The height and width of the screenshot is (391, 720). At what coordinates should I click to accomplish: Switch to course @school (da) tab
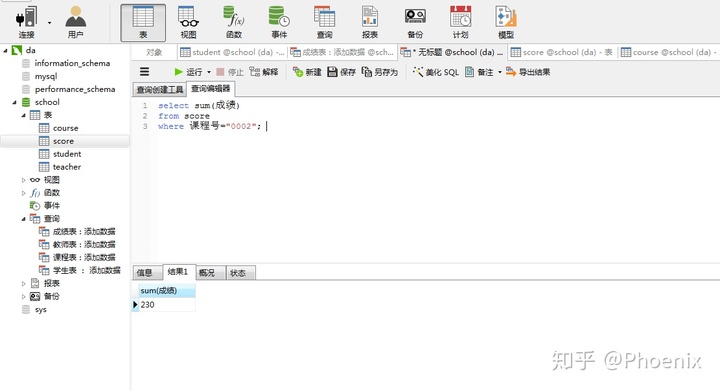(669, 52)
